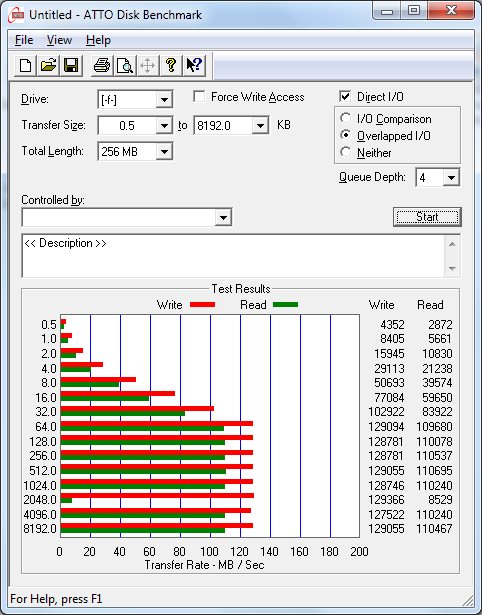Open Print Preview toolbar icon

click(x=125, y=65)
